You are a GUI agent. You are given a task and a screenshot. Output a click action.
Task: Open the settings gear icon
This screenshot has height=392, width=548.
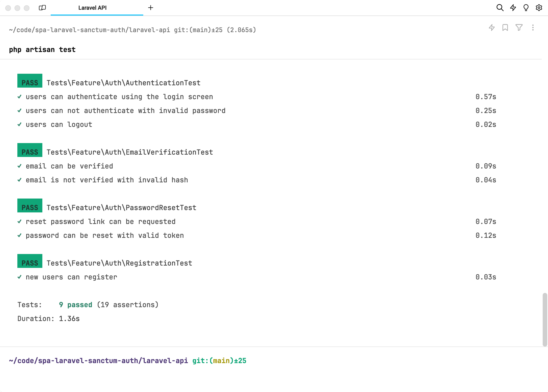coord(539,8)
